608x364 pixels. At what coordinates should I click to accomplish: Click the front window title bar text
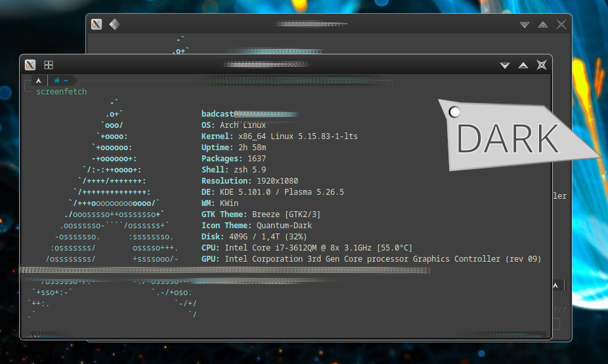pos(267,64)
